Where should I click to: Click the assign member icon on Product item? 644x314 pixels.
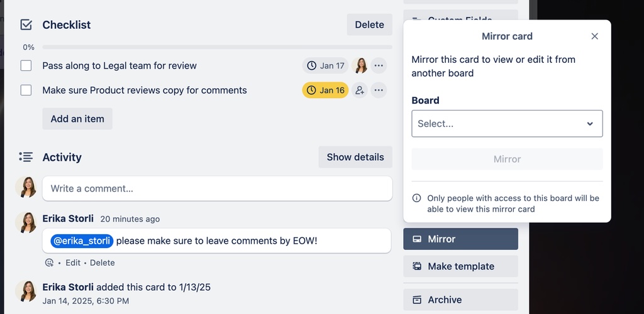pos(360,90)
